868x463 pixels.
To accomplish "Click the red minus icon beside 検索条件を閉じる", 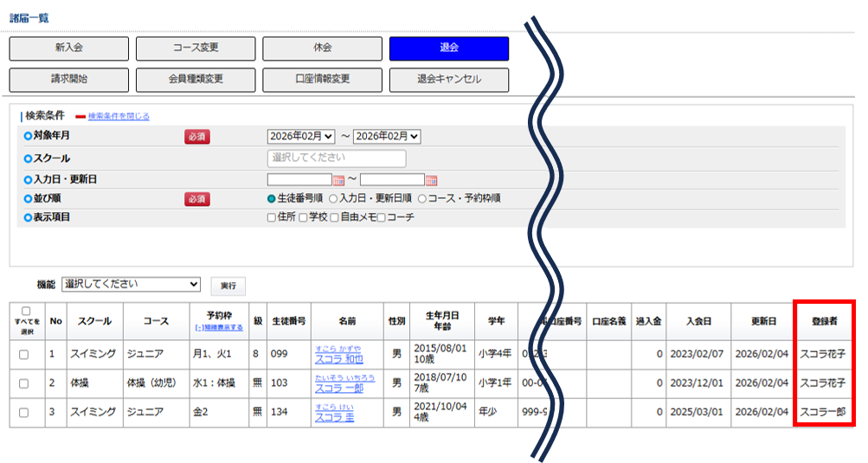I will click(x=80, y=116).
